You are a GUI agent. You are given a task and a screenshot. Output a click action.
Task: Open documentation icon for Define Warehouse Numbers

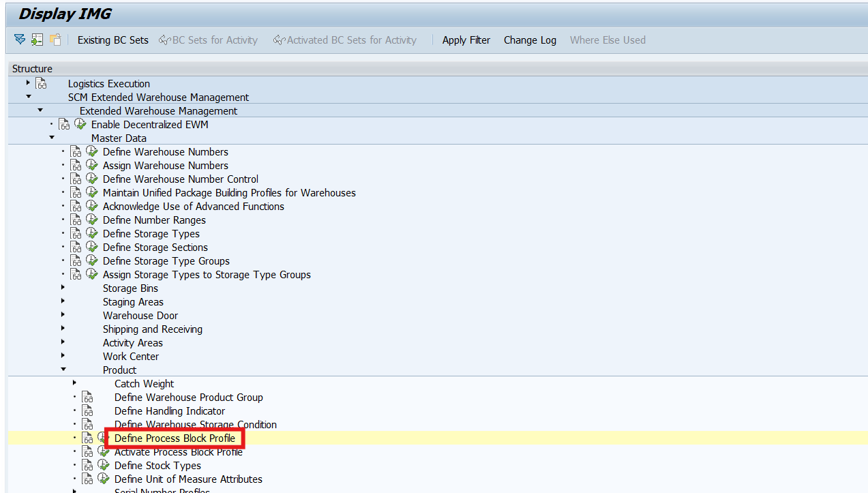click(76, 151)
